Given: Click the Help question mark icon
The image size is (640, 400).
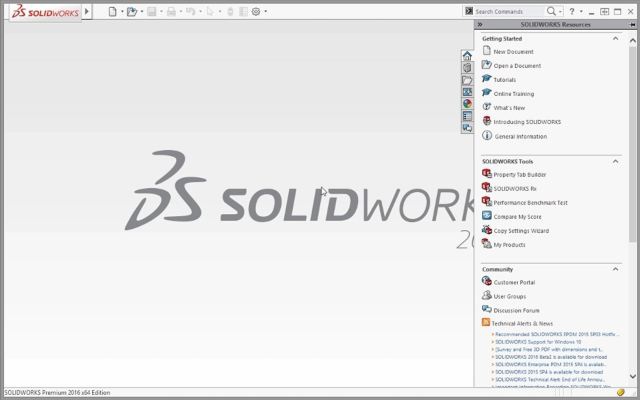Looking at the screenshot, I should click(572, 11).
